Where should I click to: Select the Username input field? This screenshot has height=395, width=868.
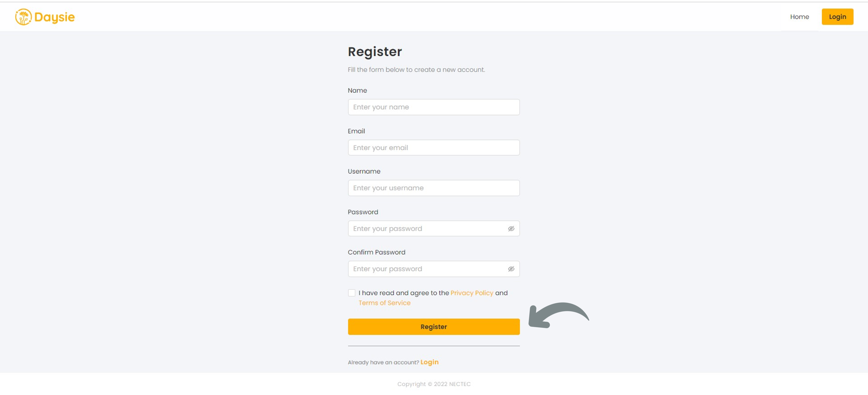(433, 188)
